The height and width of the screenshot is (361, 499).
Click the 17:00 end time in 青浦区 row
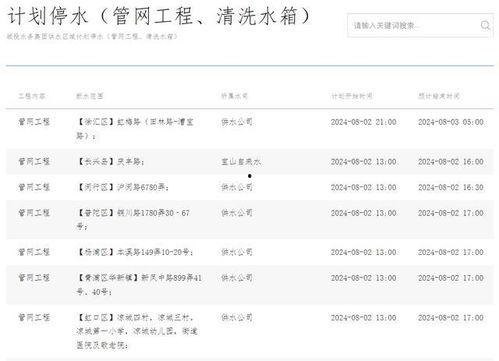[451, 278]
